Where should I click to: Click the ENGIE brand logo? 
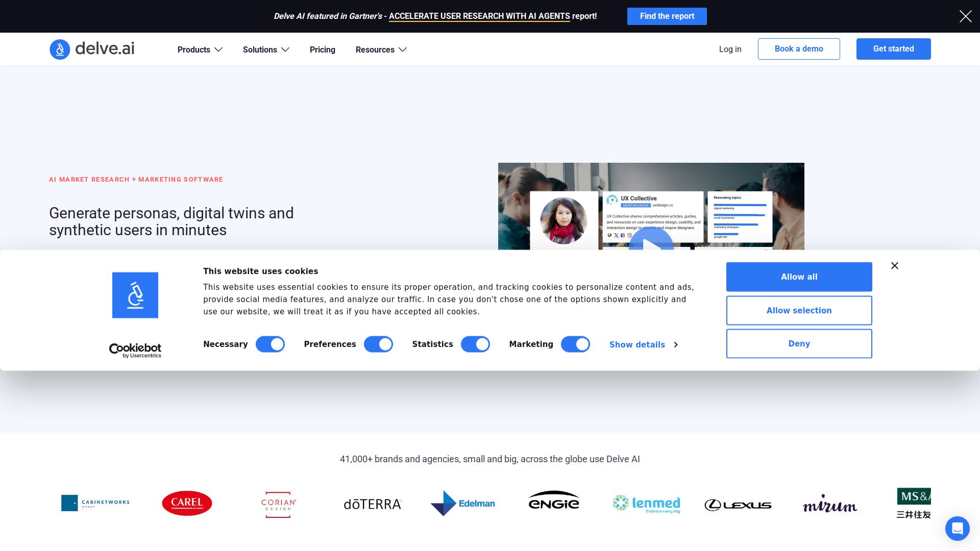coord(554,502)
